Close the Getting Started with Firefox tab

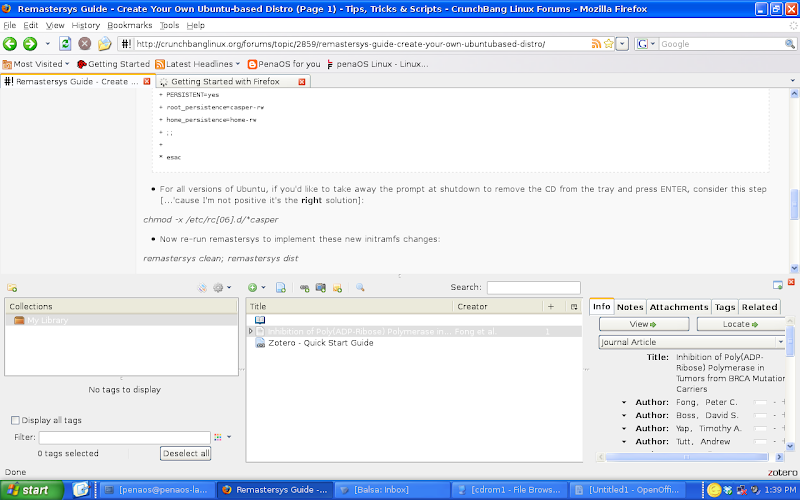302,82
